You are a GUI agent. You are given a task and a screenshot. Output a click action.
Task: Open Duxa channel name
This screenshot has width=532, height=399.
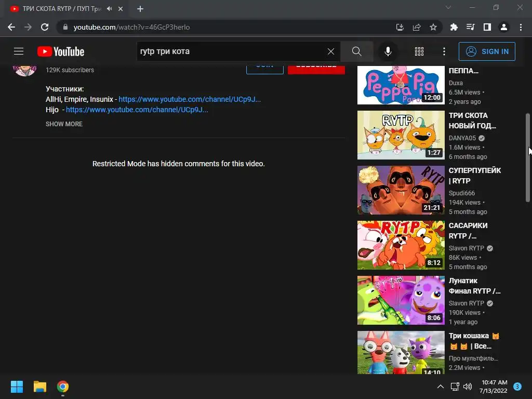(456, 83)
